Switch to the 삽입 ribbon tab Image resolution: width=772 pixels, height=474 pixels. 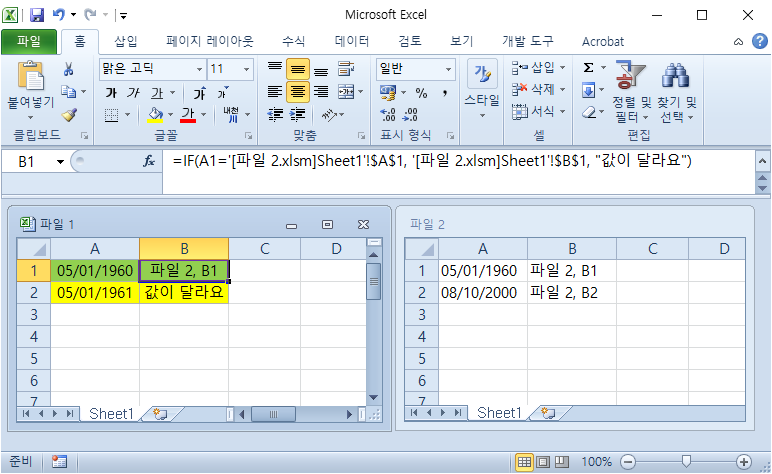pos(126,41)
